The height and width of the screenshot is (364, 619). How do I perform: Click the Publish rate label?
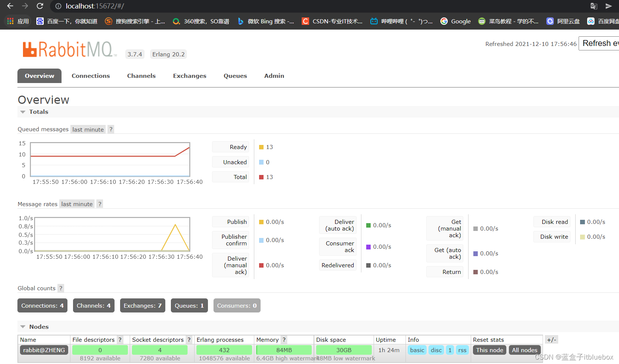231,222
